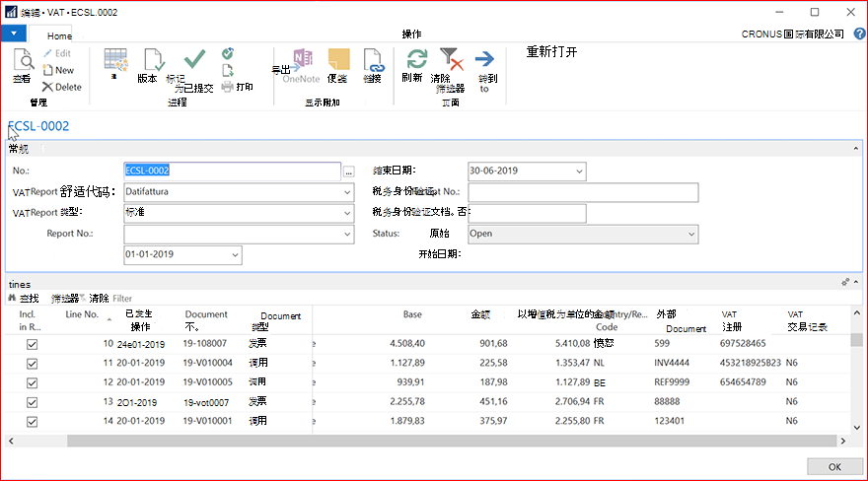Toggle checkbox for line 13
Image resolution: width=868 pixels, height=481 pixels.
click(33, 402)
